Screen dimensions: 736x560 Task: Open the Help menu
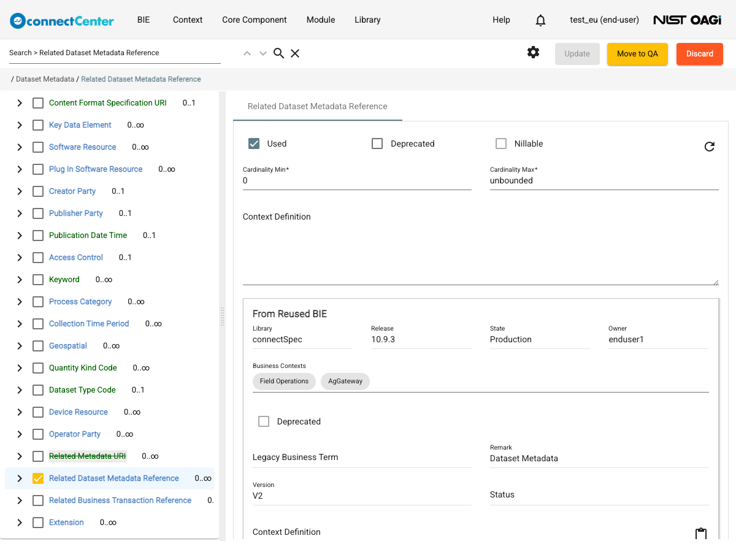[x=501, y=20]
